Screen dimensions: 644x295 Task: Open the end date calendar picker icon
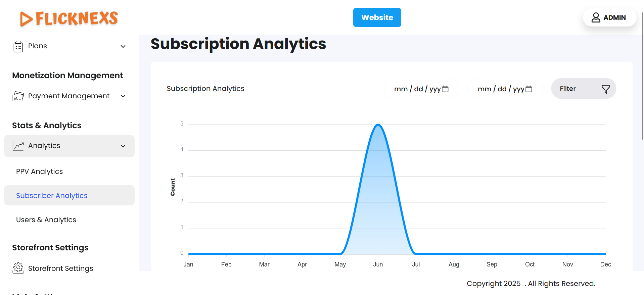(529, 89)
